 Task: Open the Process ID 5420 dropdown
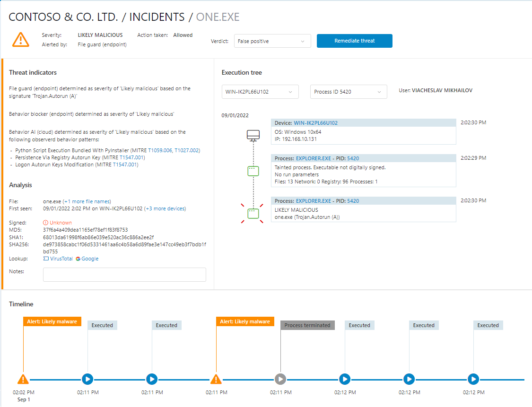point(349,92)
